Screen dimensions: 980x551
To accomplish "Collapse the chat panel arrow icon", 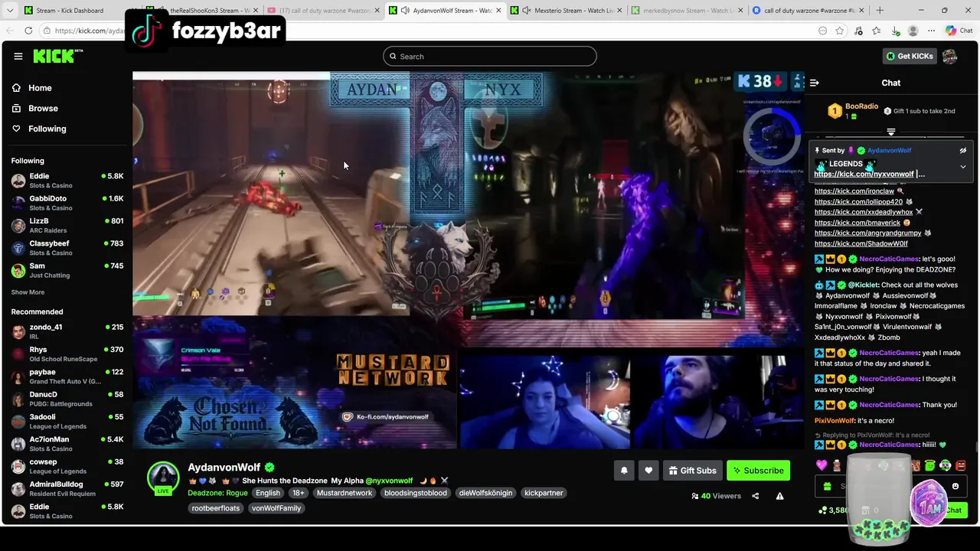I will tap(814, 83).
